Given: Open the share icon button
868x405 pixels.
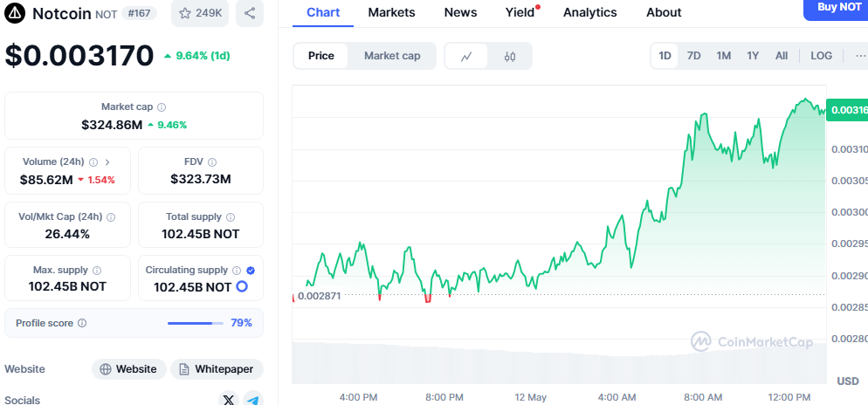Looking at the screenshot, I should (x=250, y=13).
